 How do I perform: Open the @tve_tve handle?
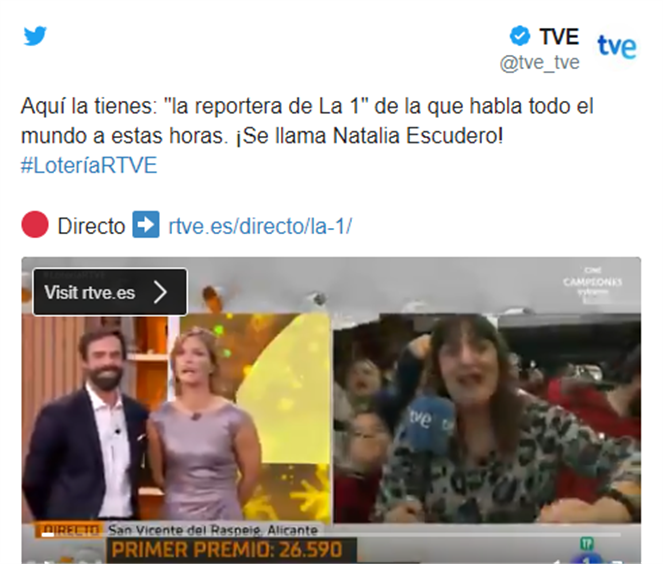[x=540, y=63]
